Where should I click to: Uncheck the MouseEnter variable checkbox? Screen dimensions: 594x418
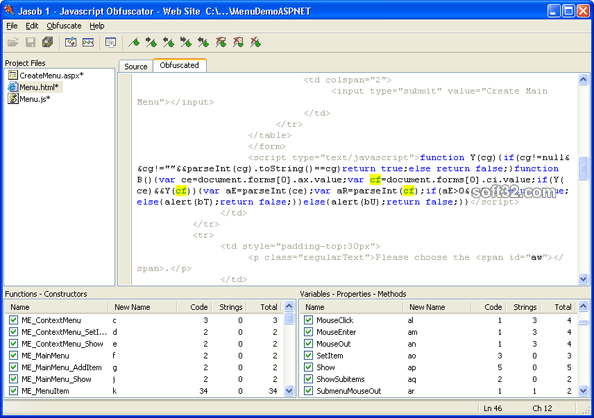point(308,332)
